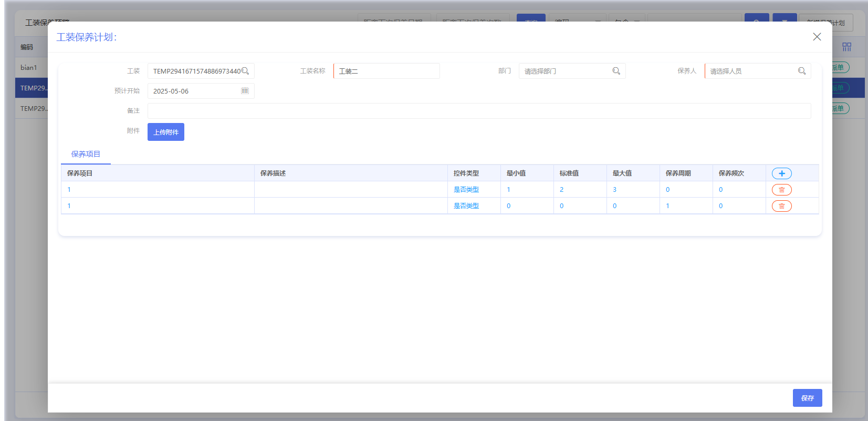This screenshot has height=421, width=868.
Task: Open calendar icon for 预计开始 date
Action: coord(245,91)
